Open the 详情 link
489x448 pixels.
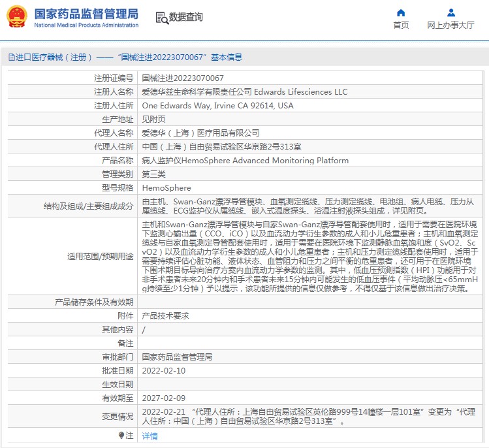click(x=150, y=436)
